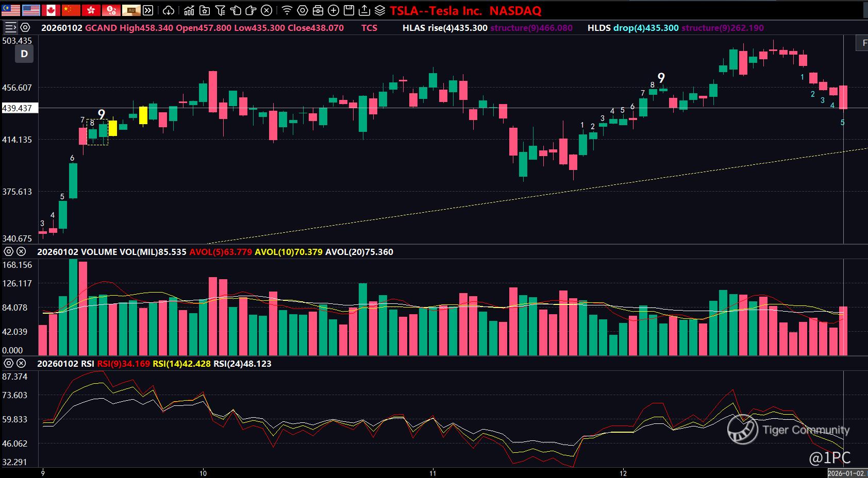The height and width of the screenshot is (478, 868).
Task: Click the month 10 axis label
Action: tap(203, 473)
